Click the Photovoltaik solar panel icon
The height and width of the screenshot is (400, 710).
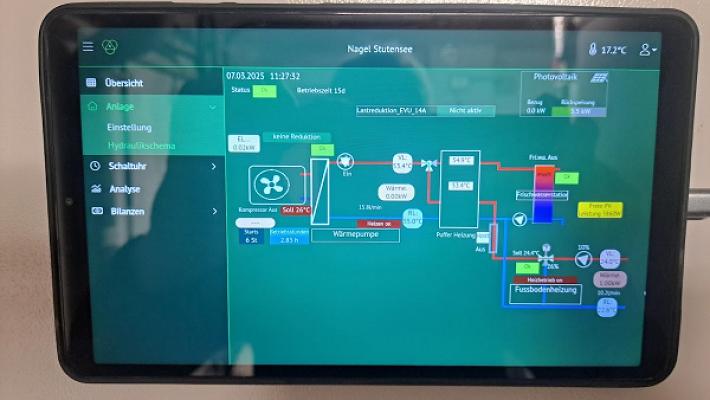(598, 78)
